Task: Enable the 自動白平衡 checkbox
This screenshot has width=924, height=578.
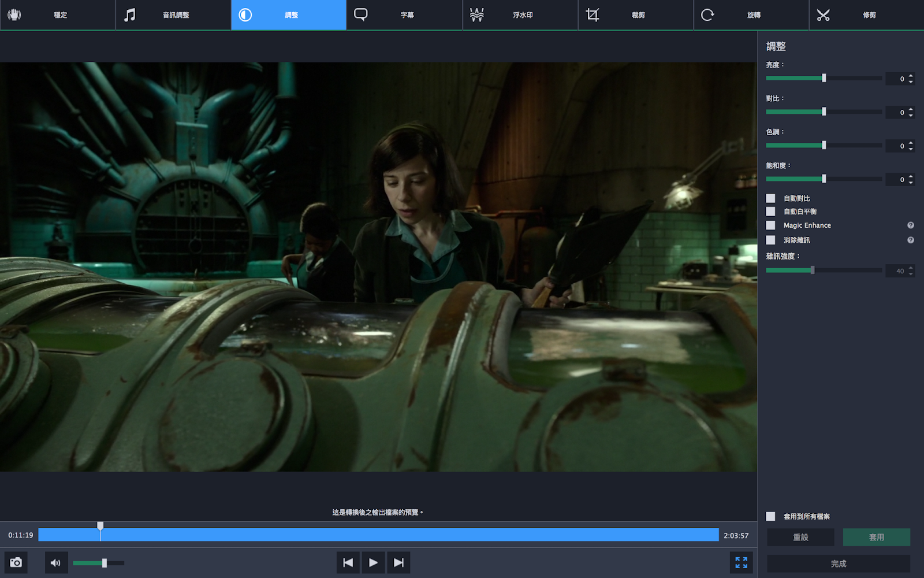Action: [x=770, y=212]
